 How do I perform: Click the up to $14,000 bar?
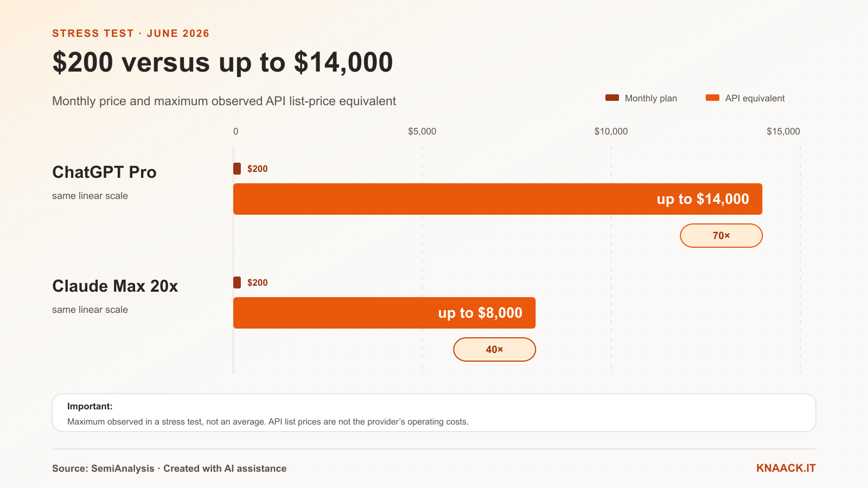click(x=497, y=199)
